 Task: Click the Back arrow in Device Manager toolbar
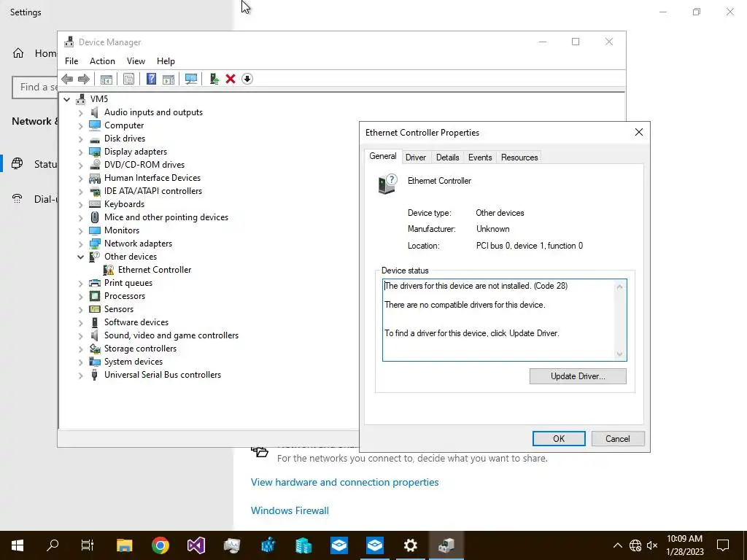pos(67,79)
